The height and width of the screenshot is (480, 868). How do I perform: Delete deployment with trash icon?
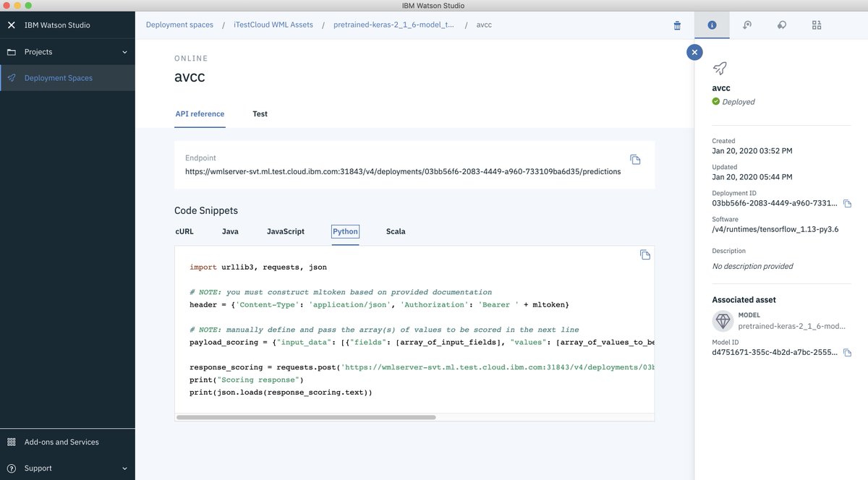click(x=677, y=25)
